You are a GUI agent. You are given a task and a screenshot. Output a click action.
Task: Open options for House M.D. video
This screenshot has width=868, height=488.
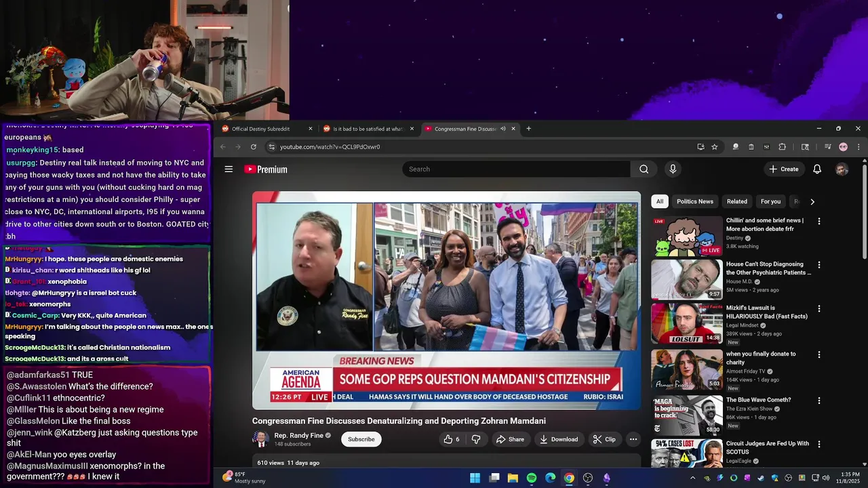(x=818, y=265)
